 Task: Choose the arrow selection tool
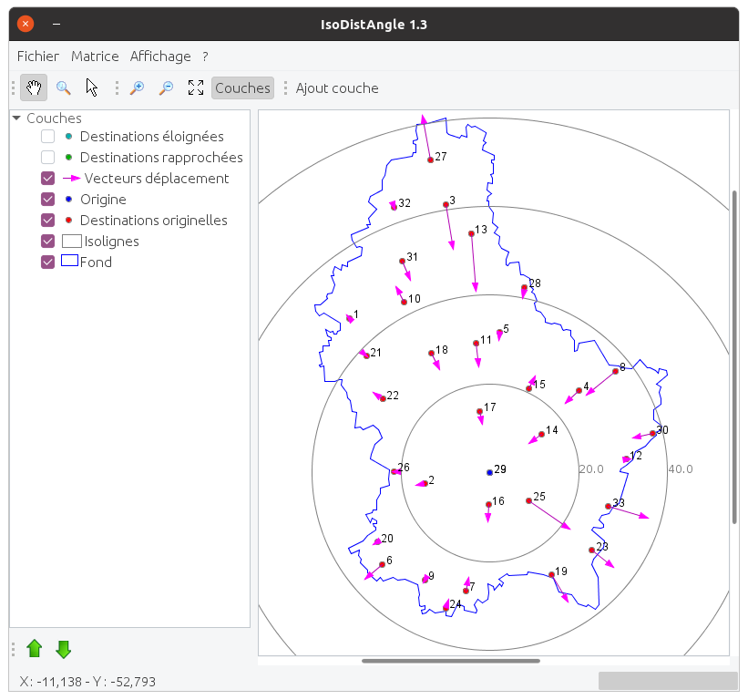pos(92,87)
